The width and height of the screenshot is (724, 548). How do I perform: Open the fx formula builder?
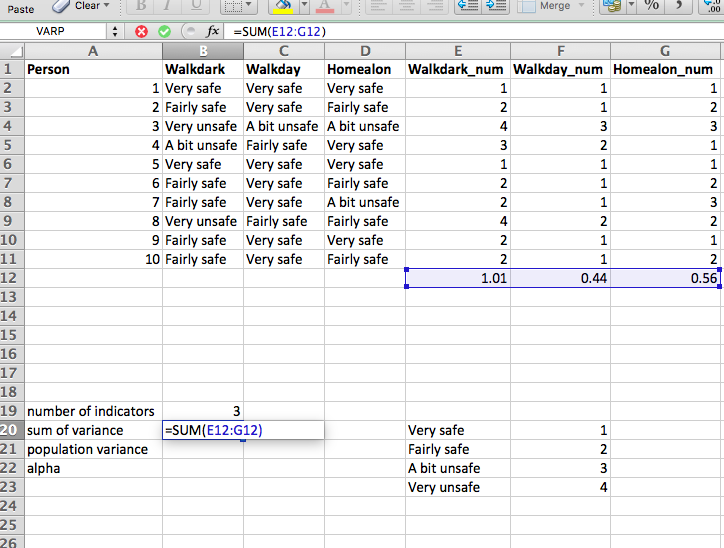pyautogui.click(x=212, y=31)
